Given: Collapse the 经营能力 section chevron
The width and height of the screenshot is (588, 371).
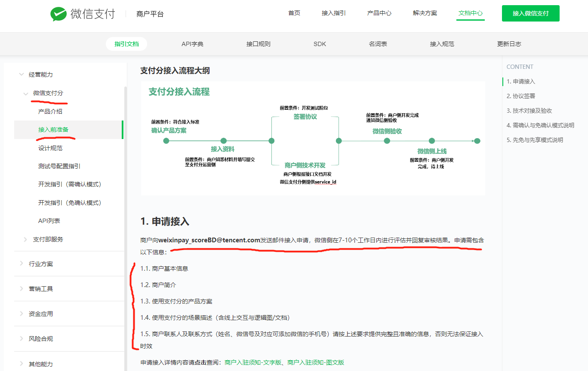Looking at the screenshot, I should pyautogui.click(x=22, y=74).
